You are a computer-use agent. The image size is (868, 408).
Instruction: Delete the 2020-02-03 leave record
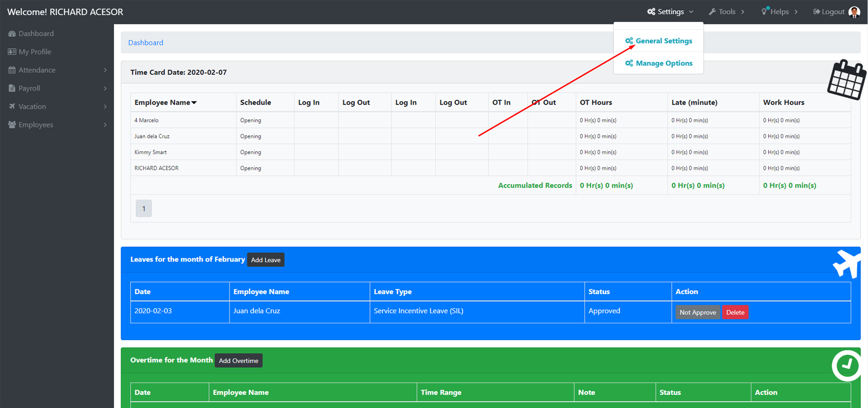click(x=735, y=312)
